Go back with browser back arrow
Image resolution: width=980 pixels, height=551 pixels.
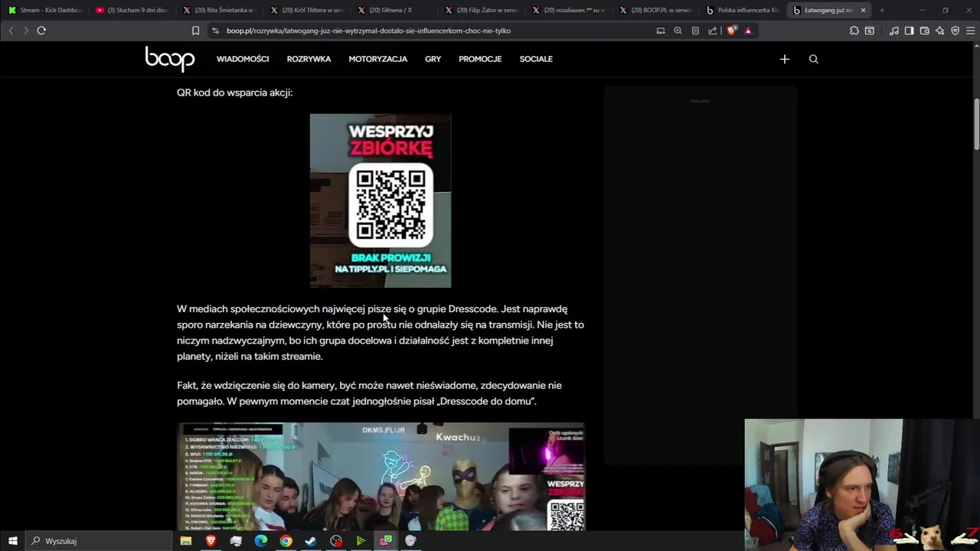[11, 31]
